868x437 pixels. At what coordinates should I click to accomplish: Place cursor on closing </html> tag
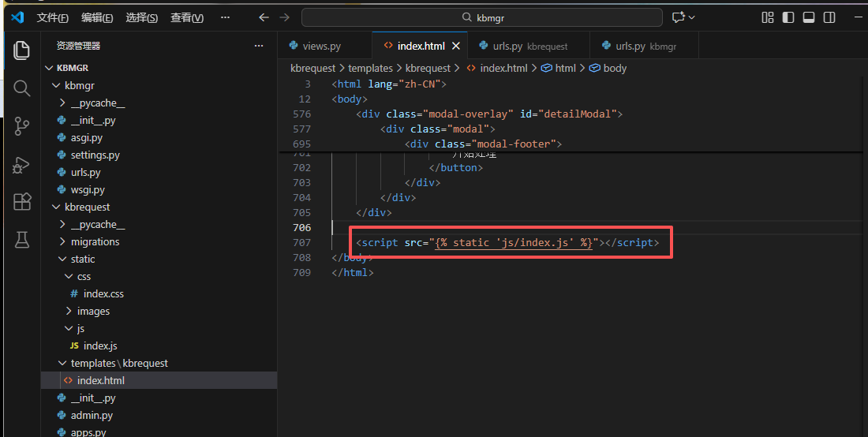tap(353, 272)
